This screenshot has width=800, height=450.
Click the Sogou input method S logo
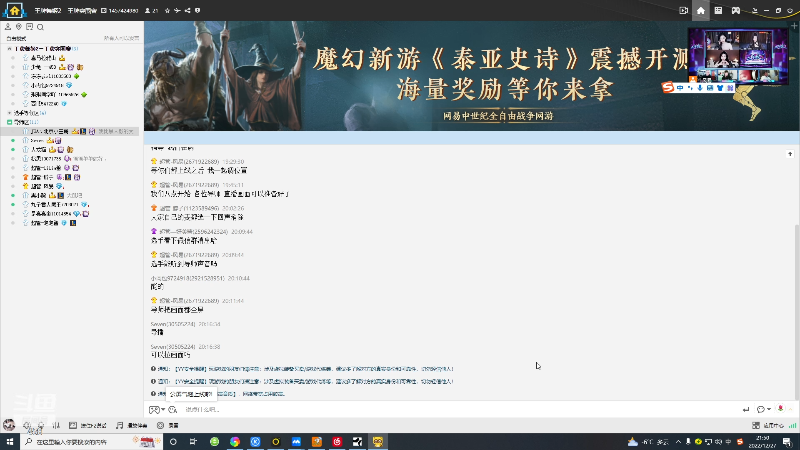pos(668,87)
